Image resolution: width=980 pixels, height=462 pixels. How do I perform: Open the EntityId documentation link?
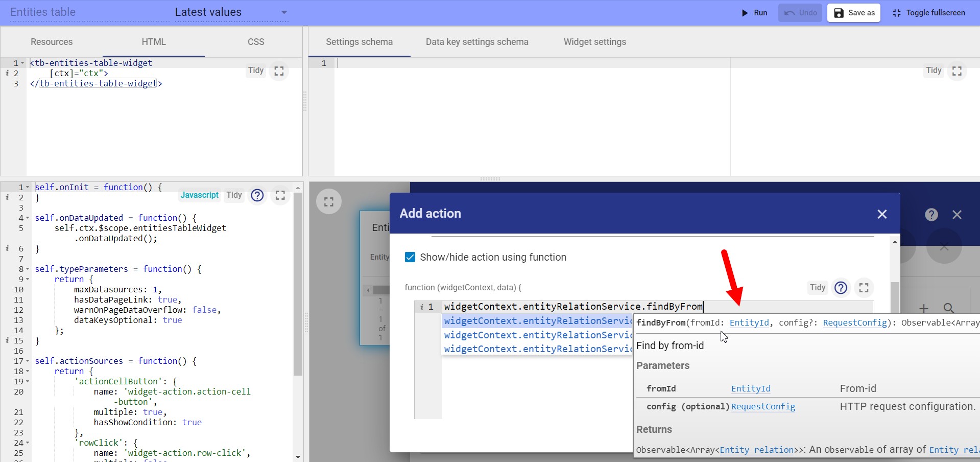(x=749, y=323)
